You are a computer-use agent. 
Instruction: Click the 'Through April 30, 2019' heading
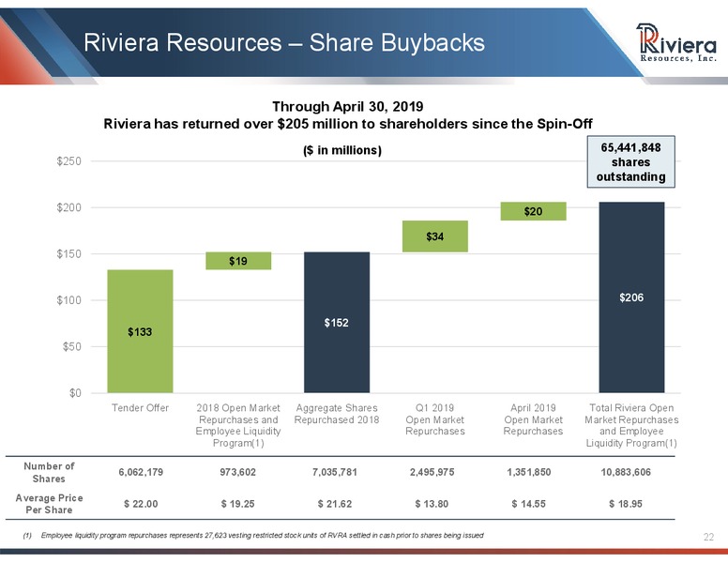click(347, 107)
